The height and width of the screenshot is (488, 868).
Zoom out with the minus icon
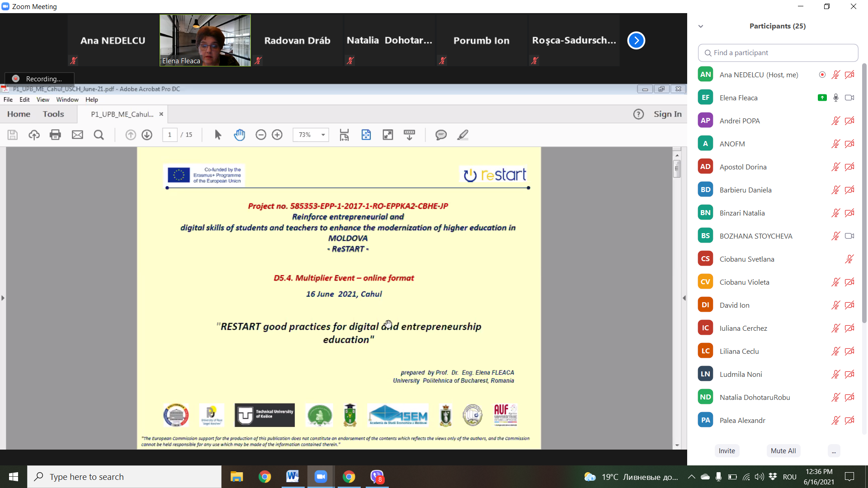point(261,135)
